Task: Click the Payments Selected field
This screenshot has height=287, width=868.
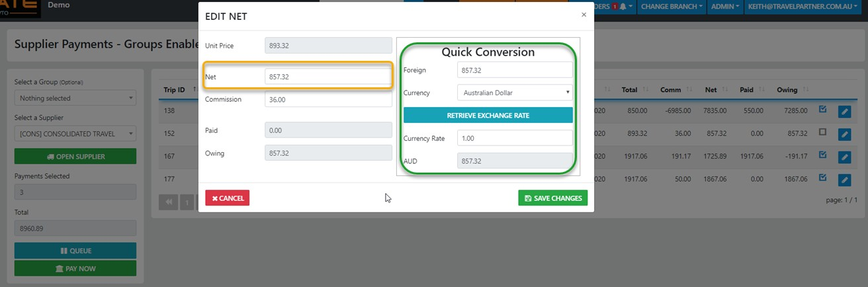Action: coord(75,192)
